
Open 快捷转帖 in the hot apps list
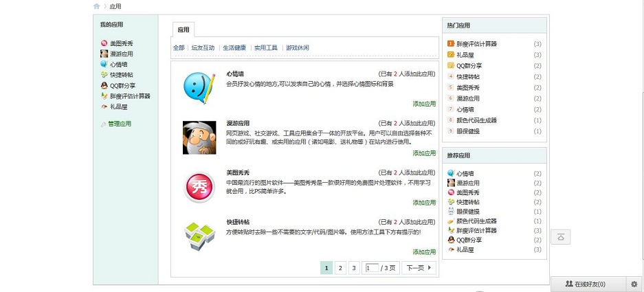(468, 77)
